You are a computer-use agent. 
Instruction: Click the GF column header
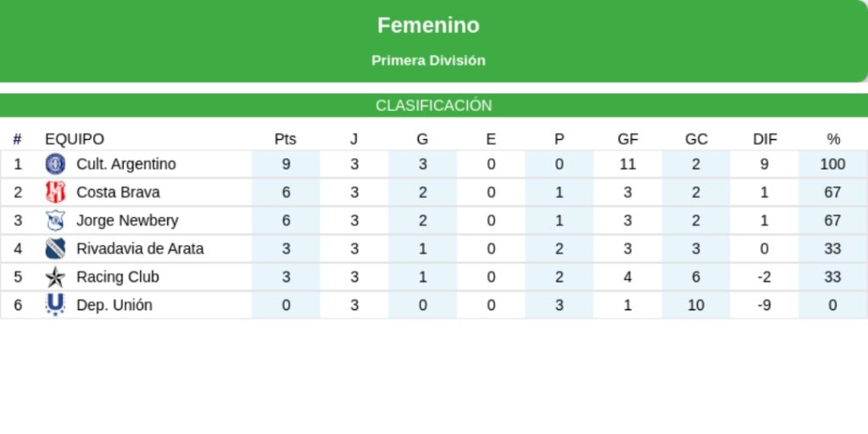point(628,139)
